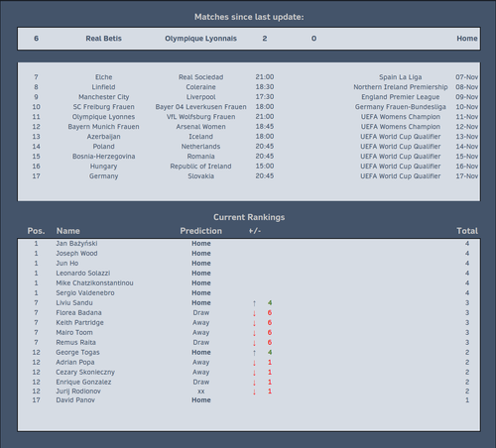Click Olympique Lyonnais in the result row
This screenshot has width=496, height=448.
click(200, 39)
